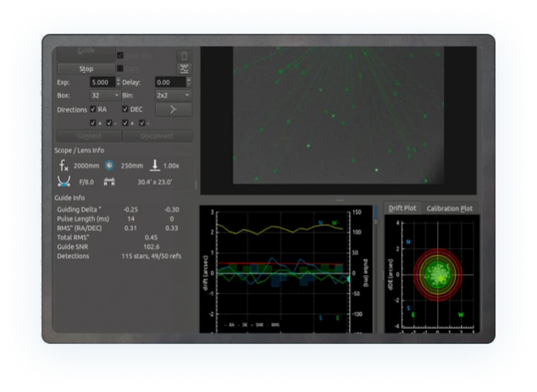Click the arrow button beside DEC
The width and height of the screenshot is (537, 392).
174,109
